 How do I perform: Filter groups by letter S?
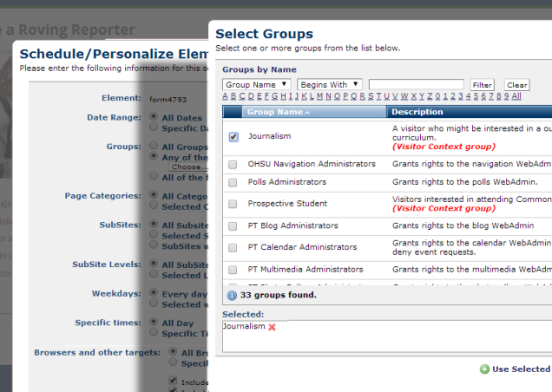[x=371, y=96]
